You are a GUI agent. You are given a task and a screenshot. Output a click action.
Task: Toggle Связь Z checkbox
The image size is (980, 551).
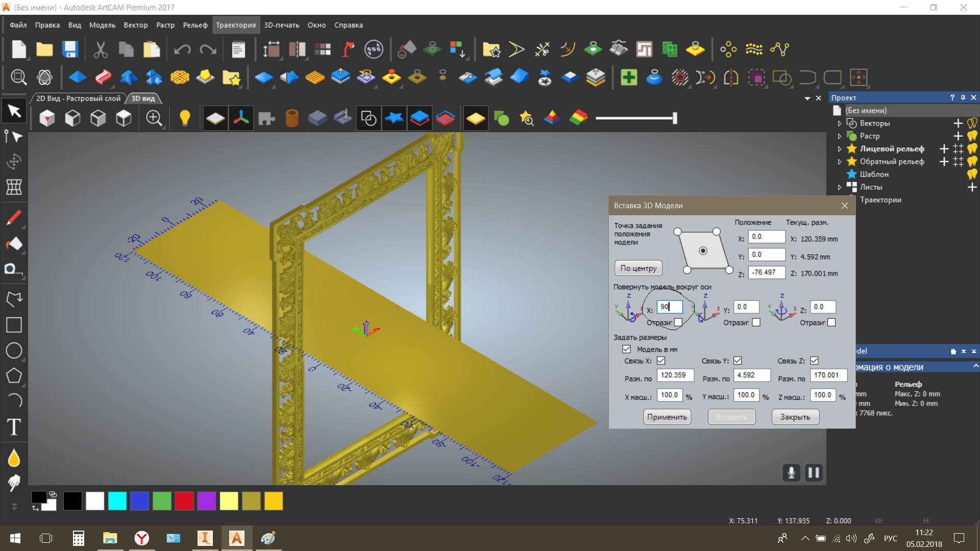click(x=814, y=361)
